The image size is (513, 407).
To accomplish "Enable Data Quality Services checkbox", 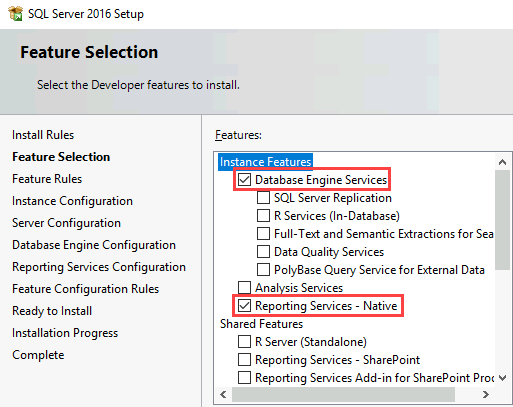I will pyautogui.click(x=263, y=252).
